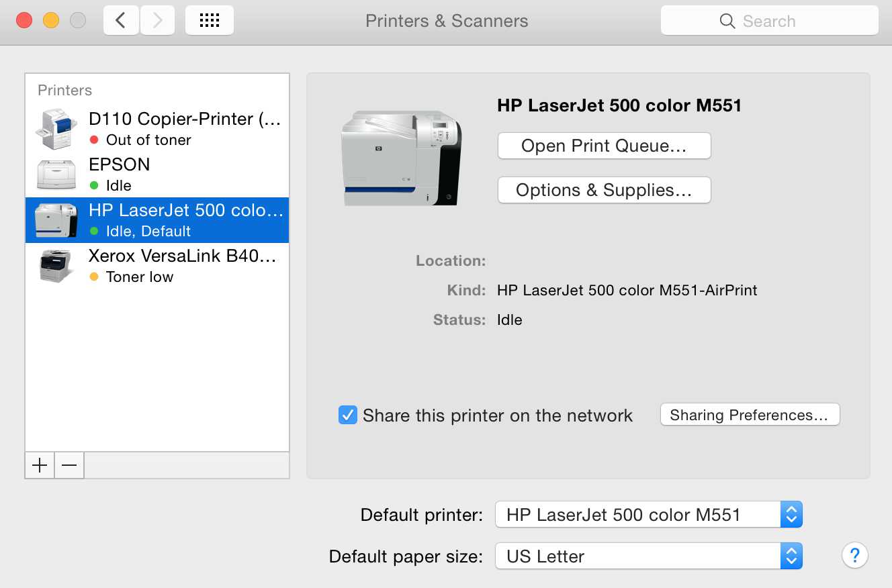Click the add printer plus button
Viewport: 892px width, 588px height.
coord(40,465)
